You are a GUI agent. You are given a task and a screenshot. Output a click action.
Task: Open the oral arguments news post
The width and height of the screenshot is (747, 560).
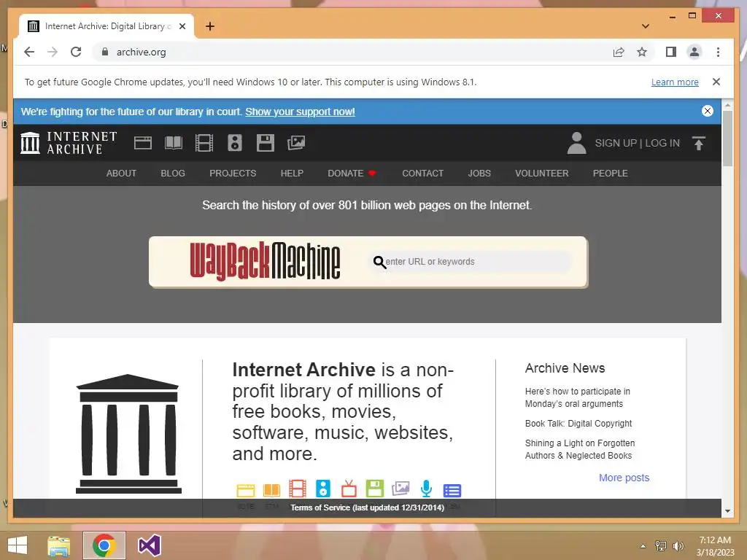pyautogui.click(x=578, y=397)
